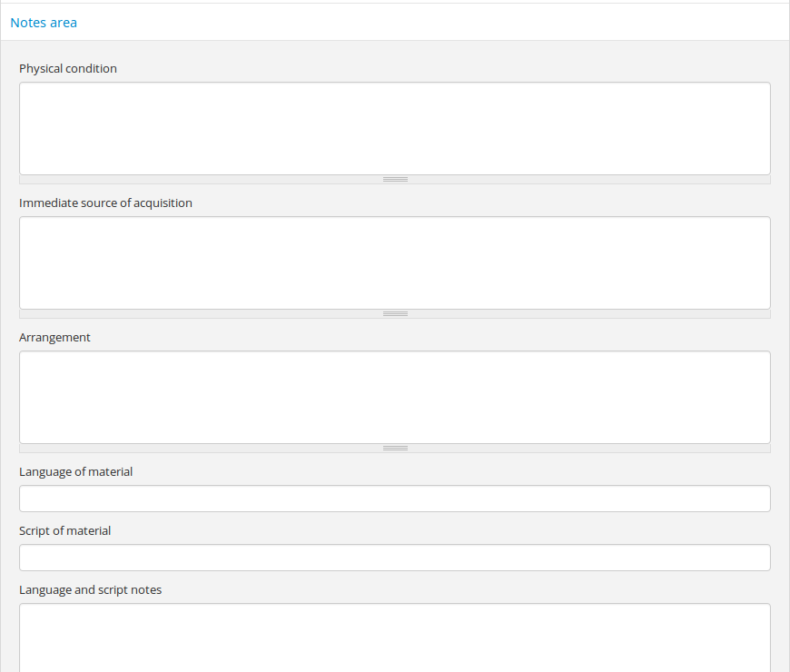This screenshot has height=672, width=790.
Task: Select the Arrangement field label
Action: coord(54,337)
